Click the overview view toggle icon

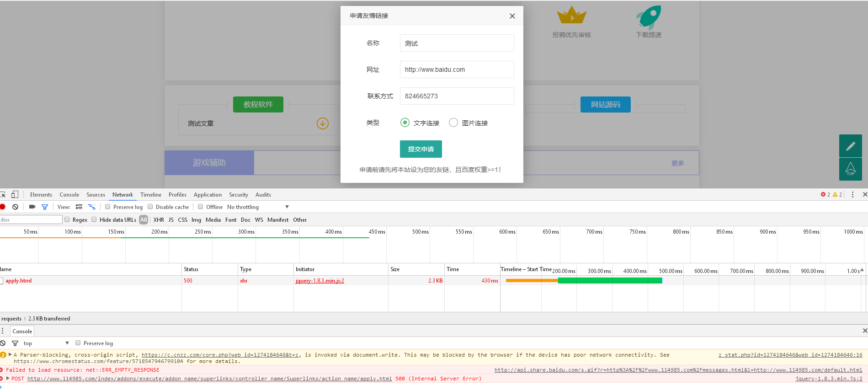coord(92,207)
